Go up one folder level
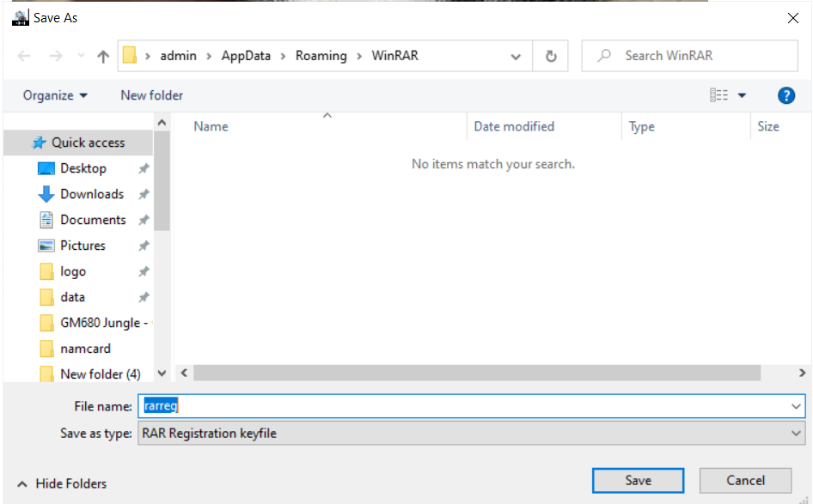Image resolution: width=813 pixels, height=504 pixels. 103,56
